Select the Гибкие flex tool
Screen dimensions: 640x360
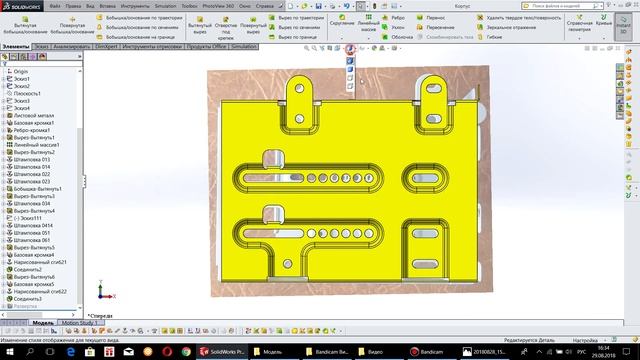pos(490,37)
